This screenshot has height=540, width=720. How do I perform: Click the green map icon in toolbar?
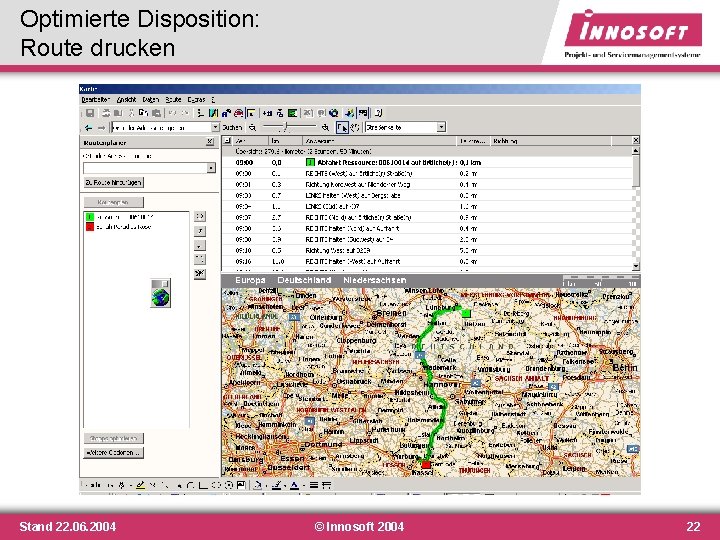coord(292,113)
